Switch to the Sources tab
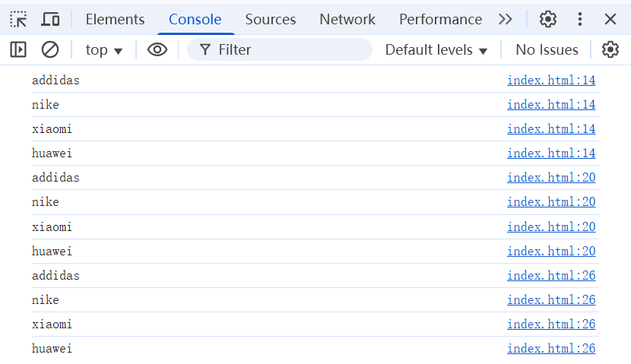The width and height of the screenshot is (631, 364). point(271,19)
